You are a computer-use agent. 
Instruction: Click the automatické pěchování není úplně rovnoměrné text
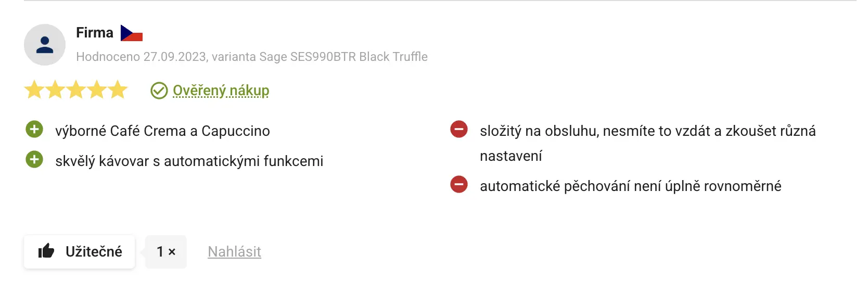click(x=630, y=186)
